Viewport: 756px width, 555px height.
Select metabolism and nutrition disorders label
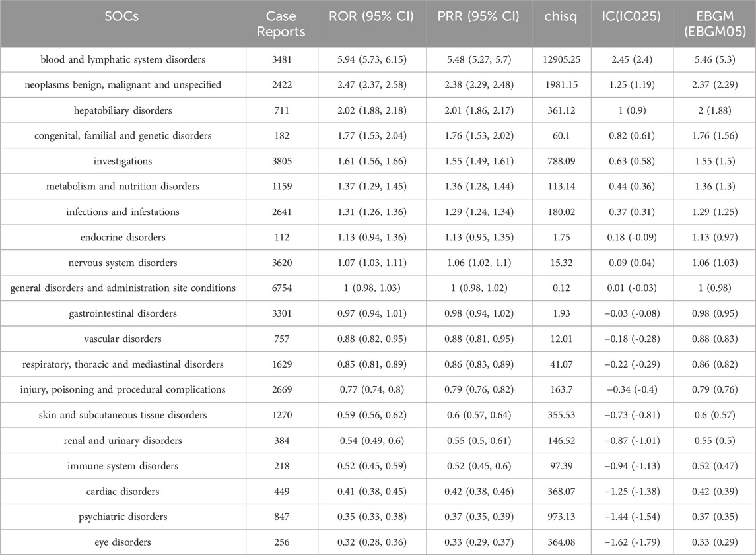[x=122, y=187]
